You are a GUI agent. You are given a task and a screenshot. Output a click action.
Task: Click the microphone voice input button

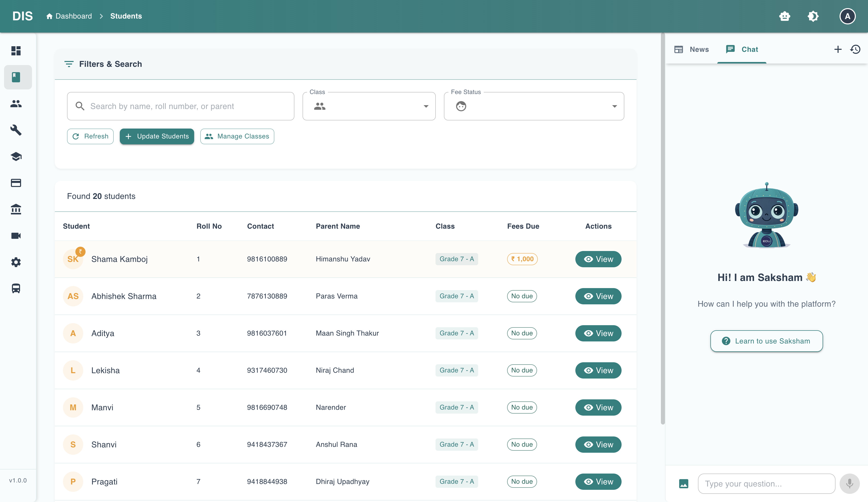[849, 483]
